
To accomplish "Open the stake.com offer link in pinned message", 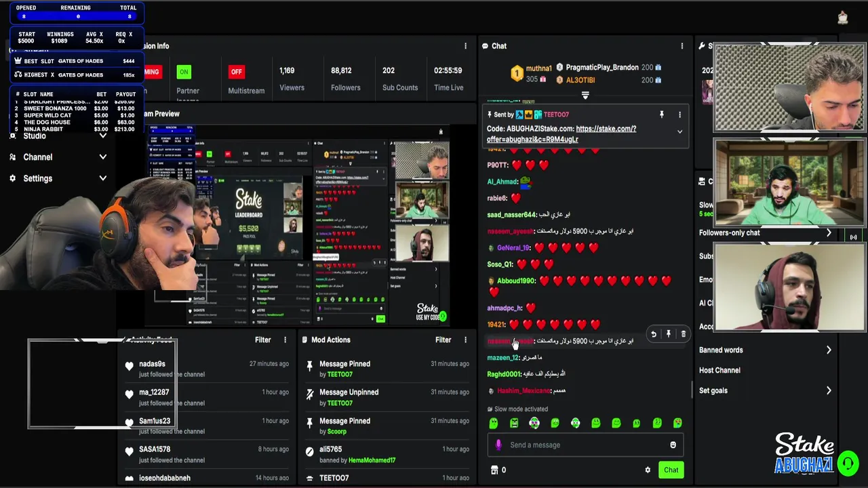I will coord(561,134).
